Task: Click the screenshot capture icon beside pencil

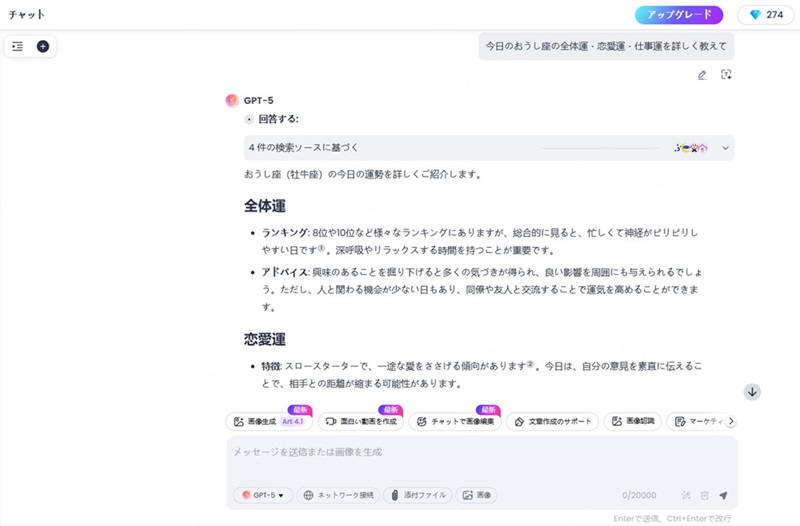Action: (x=726, y=75)
